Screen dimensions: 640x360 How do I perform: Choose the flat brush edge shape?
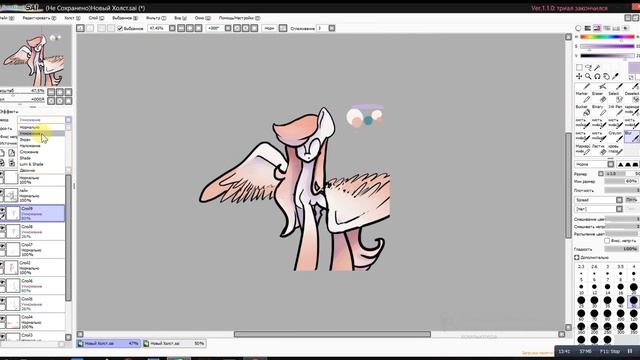click(x=636, y=164)
